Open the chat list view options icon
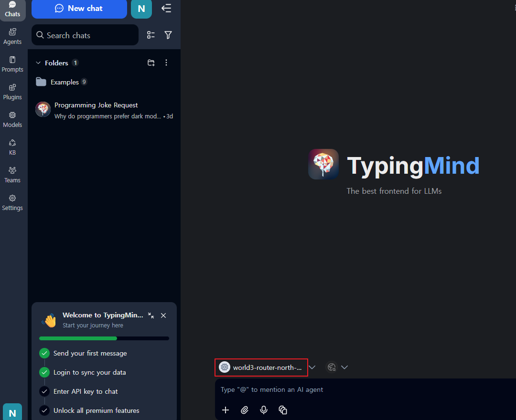The image size is (516, 420). point(151,35)
